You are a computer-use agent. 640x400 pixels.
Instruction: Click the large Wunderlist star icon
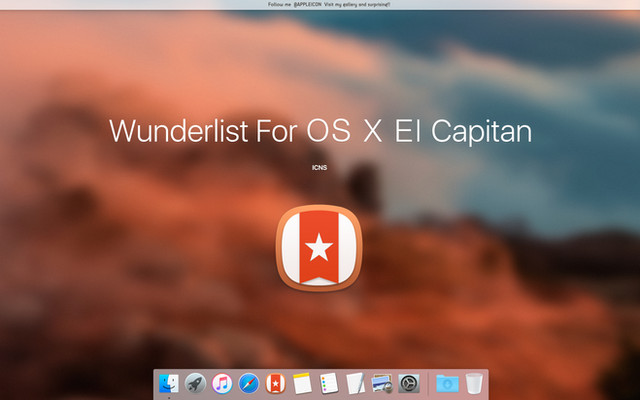pyautogui.click(x=319, y=248)
